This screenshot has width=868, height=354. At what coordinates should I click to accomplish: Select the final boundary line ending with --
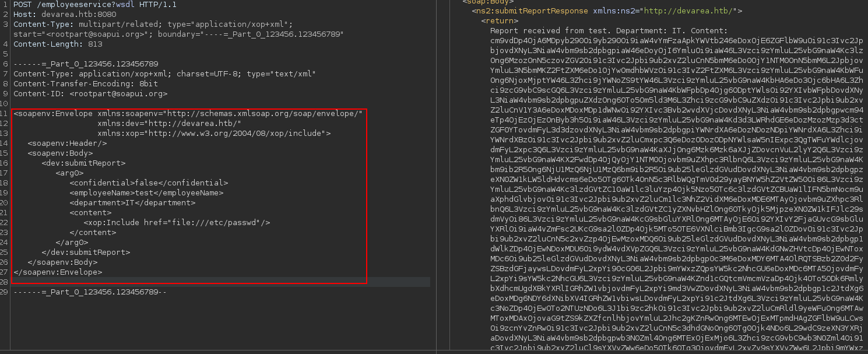coord(90,292)
